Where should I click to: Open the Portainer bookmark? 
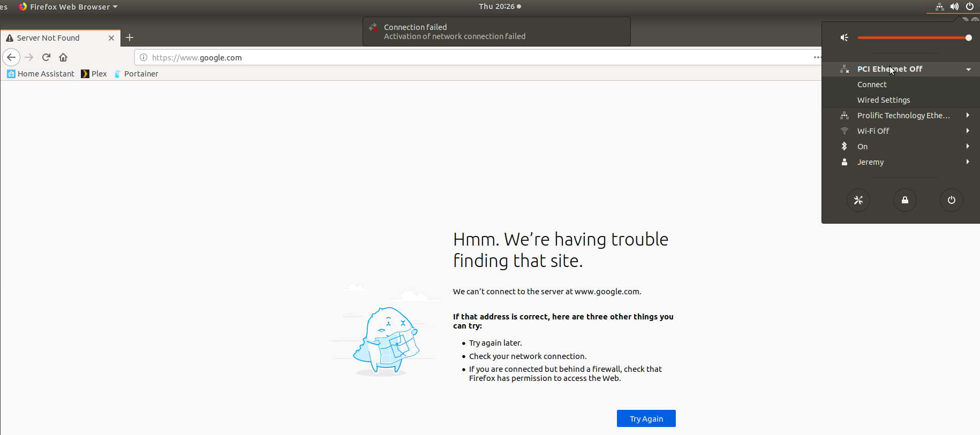[136, 74]
